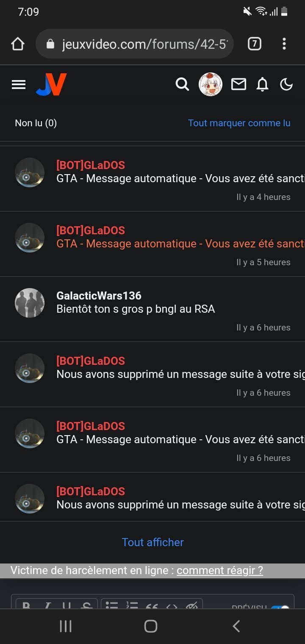Go to browser home page icon
Image resolution: width=305 pixels, height=644 pixels.
18,44
